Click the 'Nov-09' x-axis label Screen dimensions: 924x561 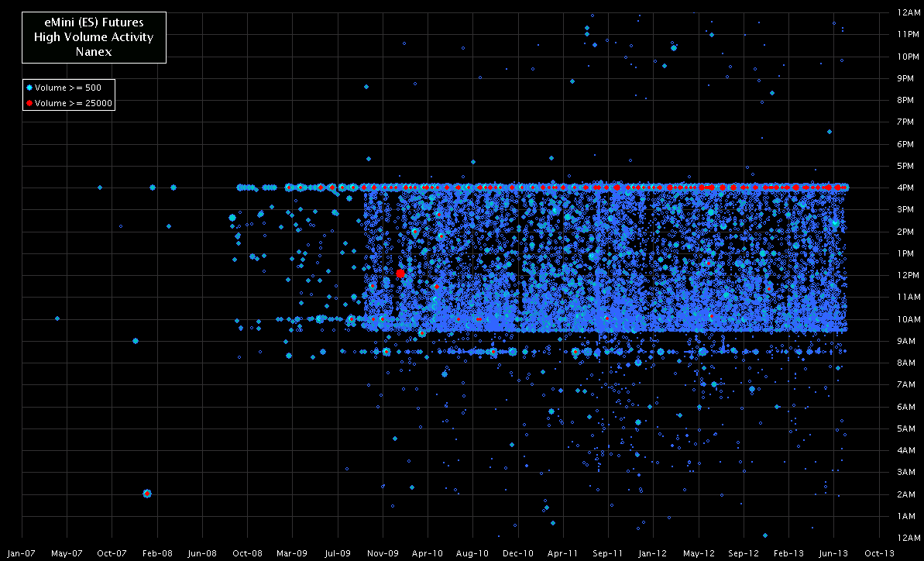(383, 554)
